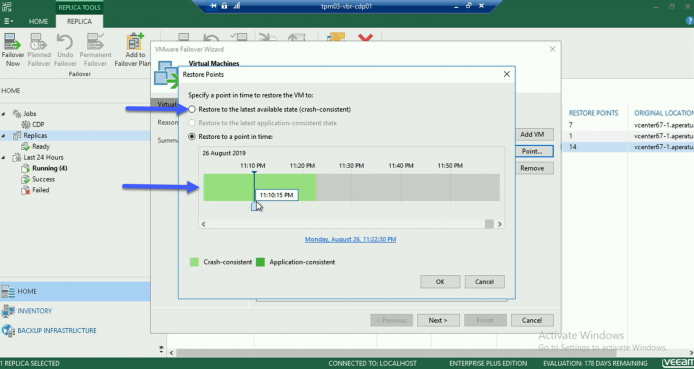This screenshot has height=369, width=694.
Task: Click Add to Failover Plan icon
Action: pyautogui.click(x=135, y=42)
